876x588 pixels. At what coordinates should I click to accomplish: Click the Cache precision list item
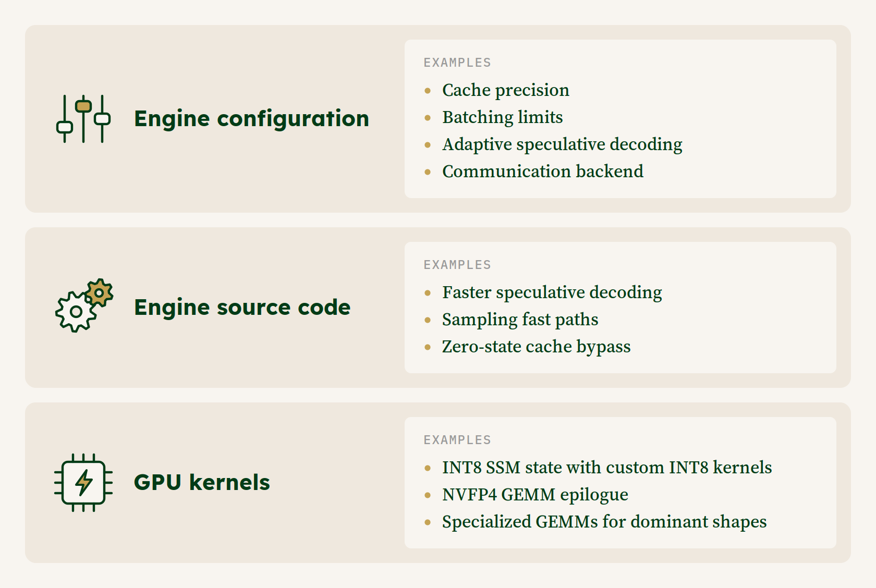tap(505, 90)
